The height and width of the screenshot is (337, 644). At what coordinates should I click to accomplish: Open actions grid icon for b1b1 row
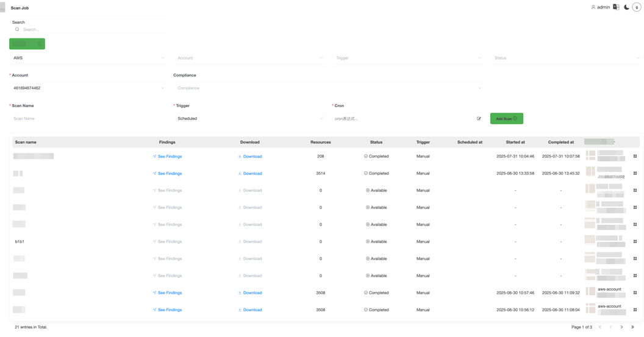click(635, 242)
